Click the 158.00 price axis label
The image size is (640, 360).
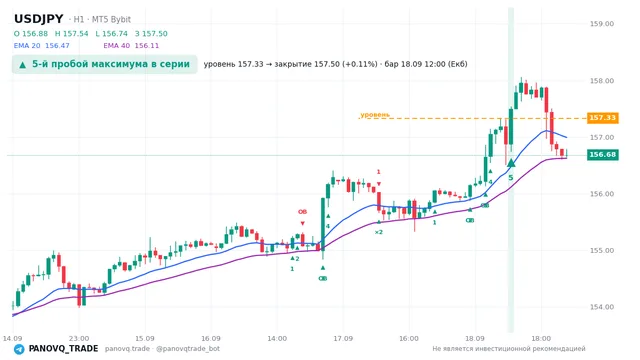coord(602,81)
